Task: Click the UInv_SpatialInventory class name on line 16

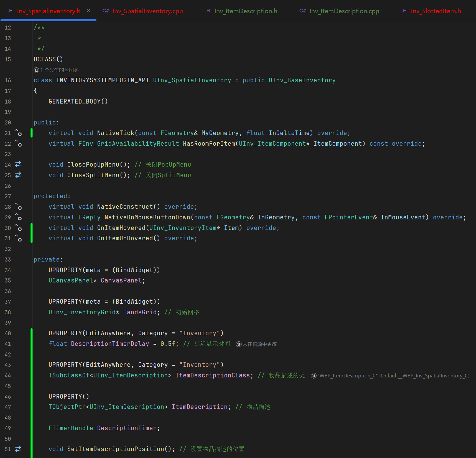Action: tap(192, 80)
